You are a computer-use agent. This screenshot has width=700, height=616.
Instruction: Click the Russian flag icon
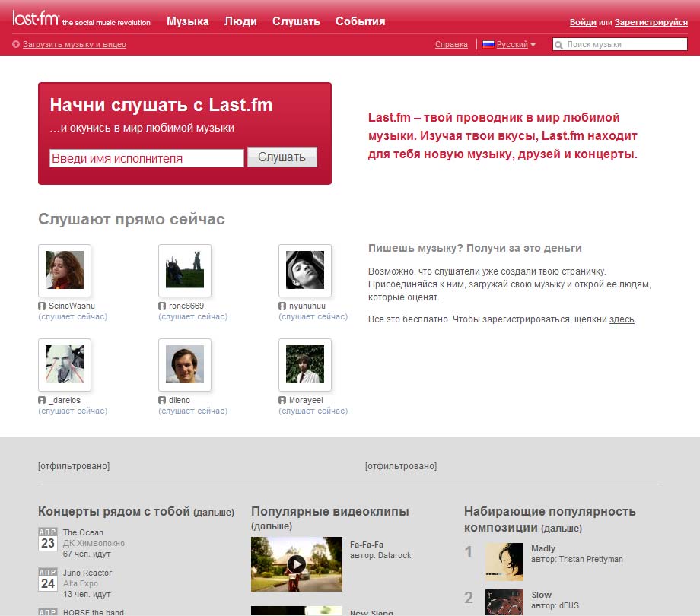point(488,44)
